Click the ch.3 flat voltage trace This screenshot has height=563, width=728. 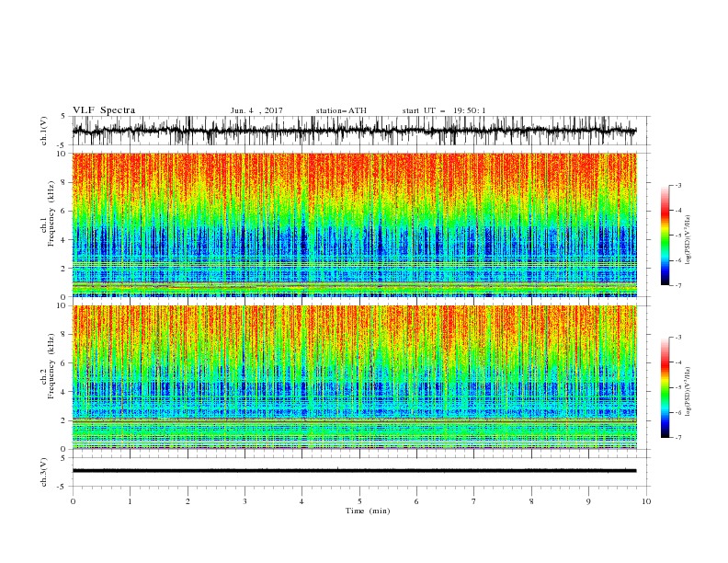pyautogui.click(x=354, y=471)
